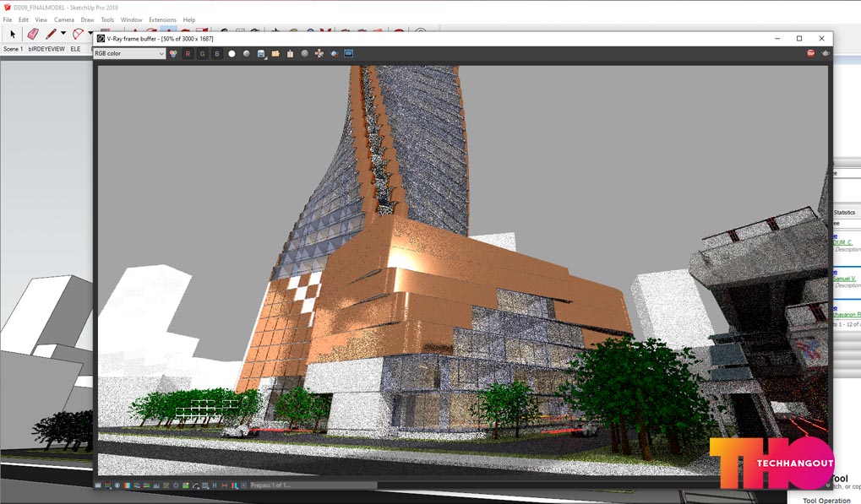Click the orange-cyan color stripes icon
861x504 pixels.
pyautogui.click(x=128, y=485)
